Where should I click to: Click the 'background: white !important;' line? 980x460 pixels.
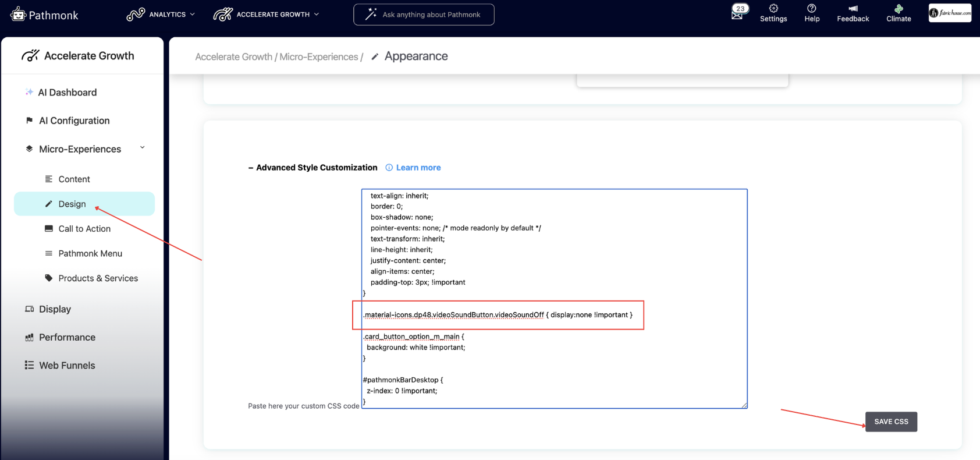coord(416,348)
